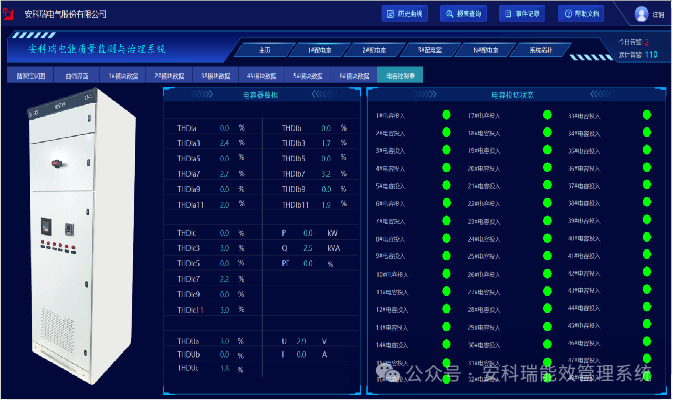Switch to 3# distribution room tab
Screen dimensions: 673x400
430,50
